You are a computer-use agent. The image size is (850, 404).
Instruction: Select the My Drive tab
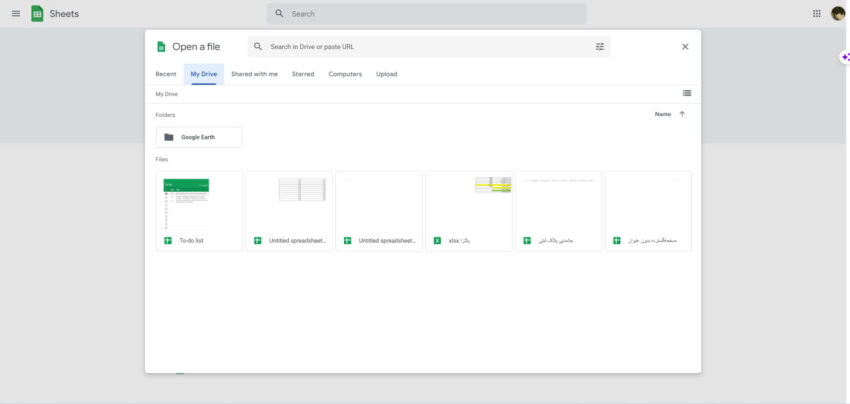[204, 74]
